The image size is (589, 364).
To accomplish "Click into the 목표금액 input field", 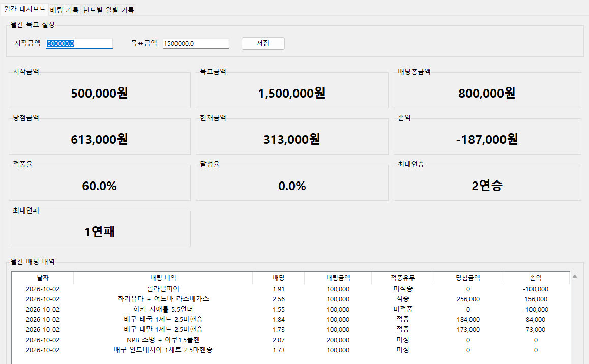I will [x=196, y=44].
